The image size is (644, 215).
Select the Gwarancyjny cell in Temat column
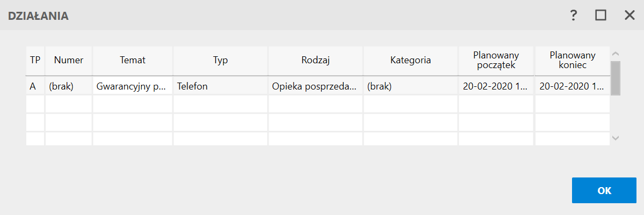point(133,86)
